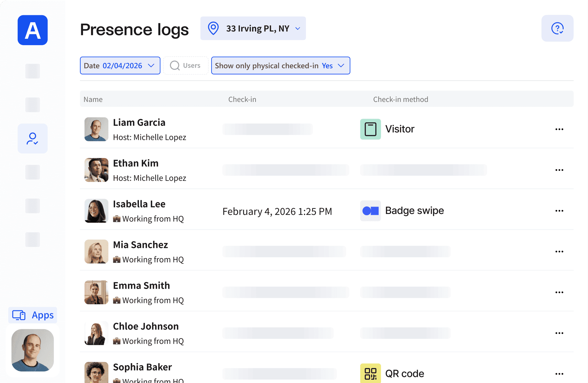
Task: Open the Date 02/04/2026 dropdown
Action: coord(120,65)
